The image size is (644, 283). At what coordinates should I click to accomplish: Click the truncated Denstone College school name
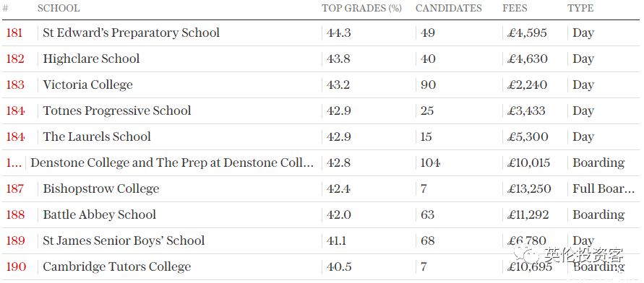click(x=172, y=163)
